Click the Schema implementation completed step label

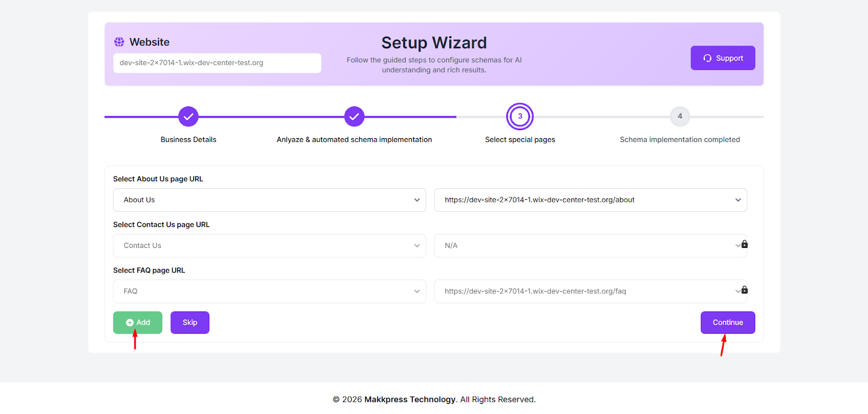point(680,139)
